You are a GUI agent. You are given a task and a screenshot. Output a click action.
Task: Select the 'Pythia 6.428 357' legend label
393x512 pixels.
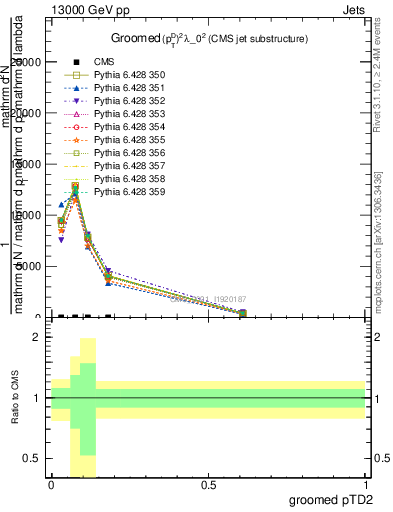[x=130, y=166]
